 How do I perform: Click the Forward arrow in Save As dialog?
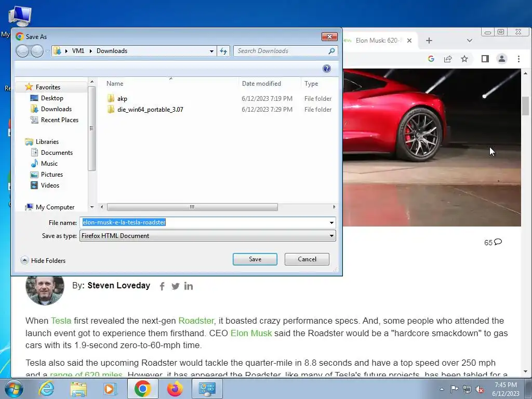click(37, 51)
